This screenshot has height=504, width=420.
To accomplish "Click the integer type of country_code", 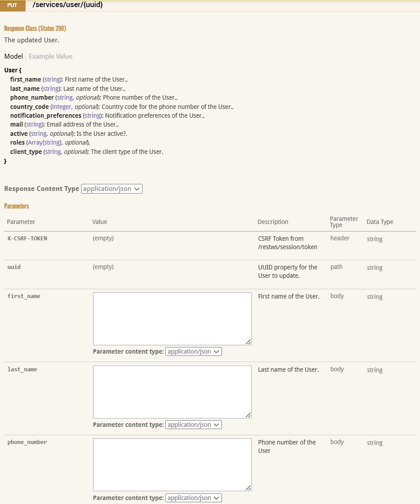I will tap(61, 107).
